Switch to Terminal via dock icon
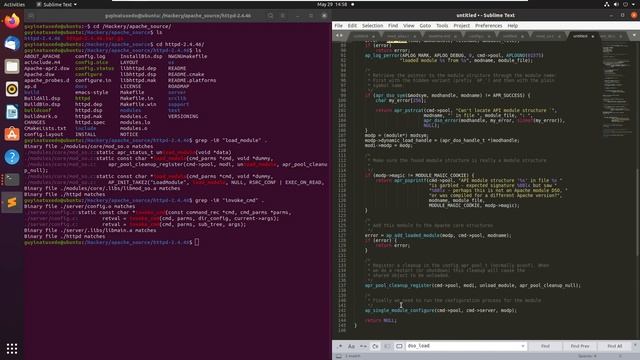This screenshot has width=640, height=360. (x=12, y=180)
